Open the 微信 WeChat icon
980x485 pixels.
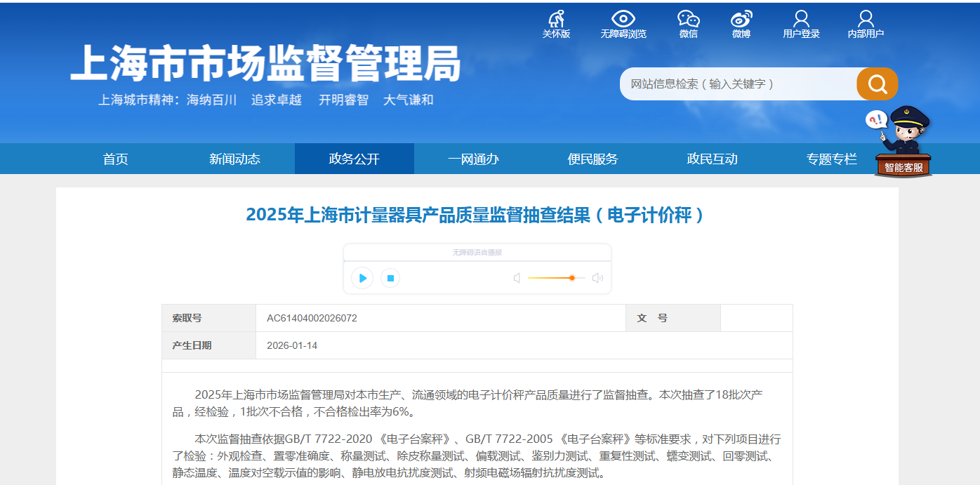[688, 24]
